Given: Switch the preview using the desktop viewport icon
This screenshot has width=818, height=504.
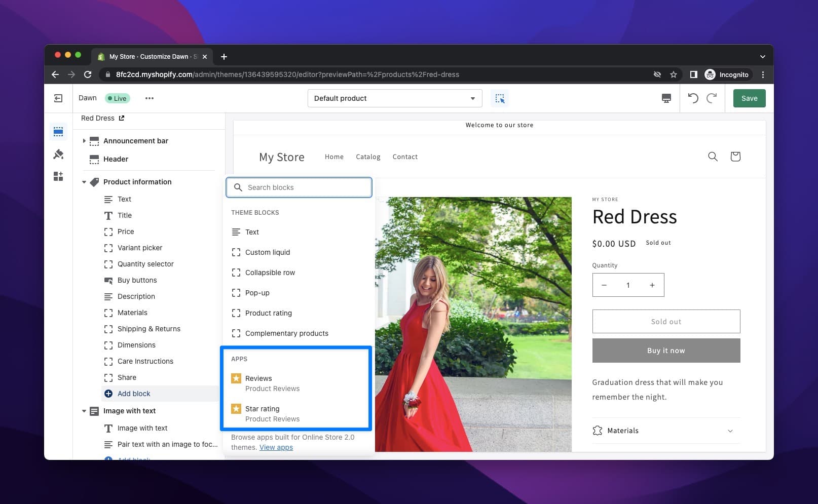Looking at the screenshot, I should (x=666, y=98).
